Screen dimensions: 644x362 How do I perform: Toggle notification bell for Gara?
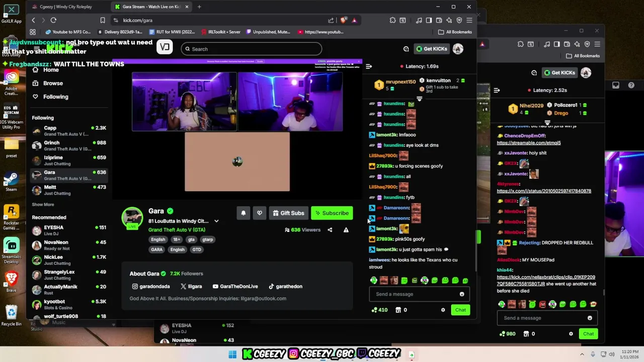(x=244, y=213)
